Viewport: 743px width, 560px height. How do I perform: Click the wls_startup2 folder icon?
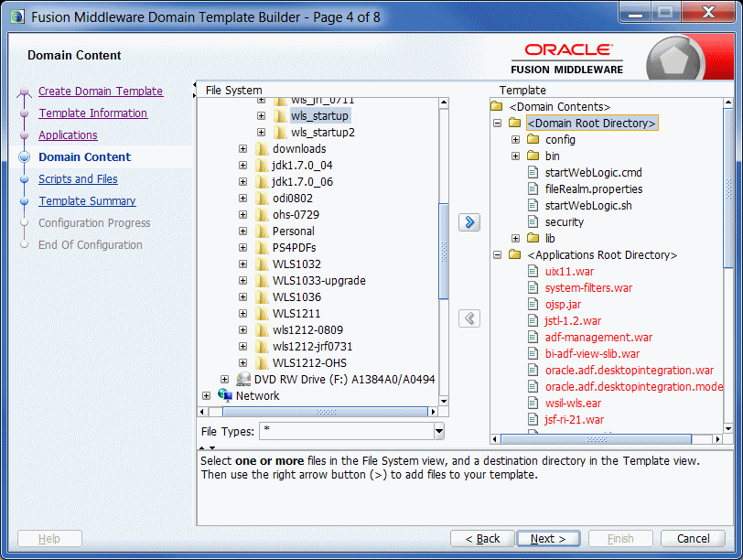pos(280,132)
